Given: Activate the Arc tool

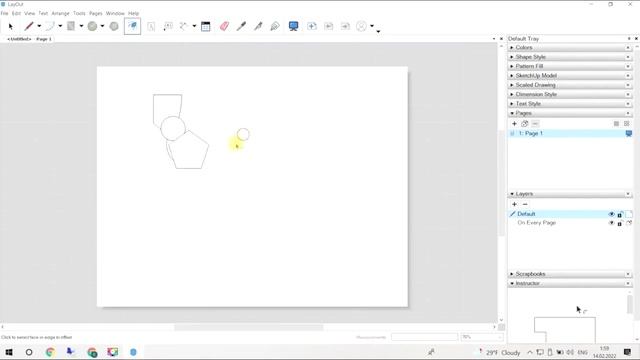Looking at the screenshot, I should click(50, 27).
